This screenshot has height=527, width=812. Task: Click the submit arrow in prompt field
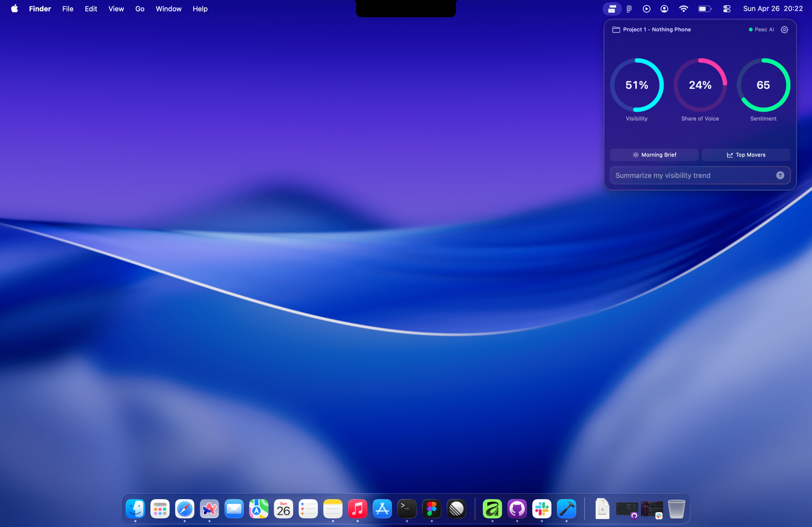780,176
